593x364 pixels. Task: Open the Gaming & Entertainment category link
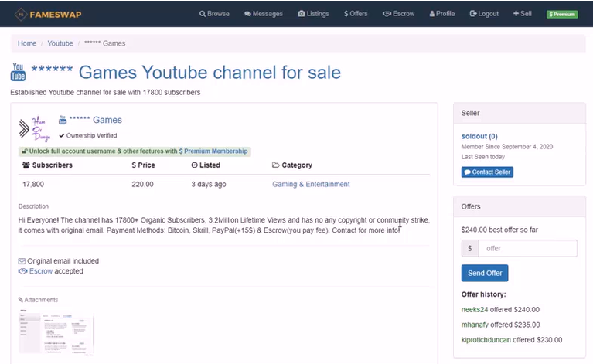tap(311, 184)
